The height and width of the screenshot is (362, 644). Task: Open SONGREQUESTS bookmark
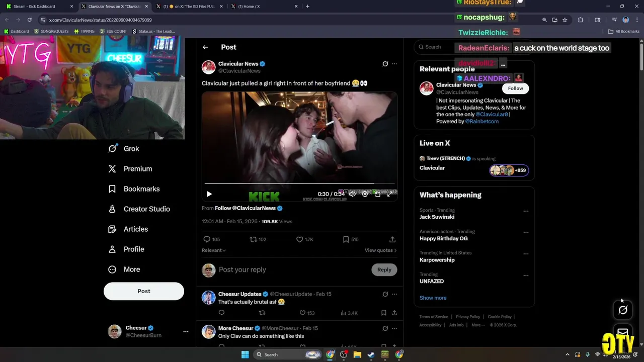pyautogui.click(x=51, y=31)
